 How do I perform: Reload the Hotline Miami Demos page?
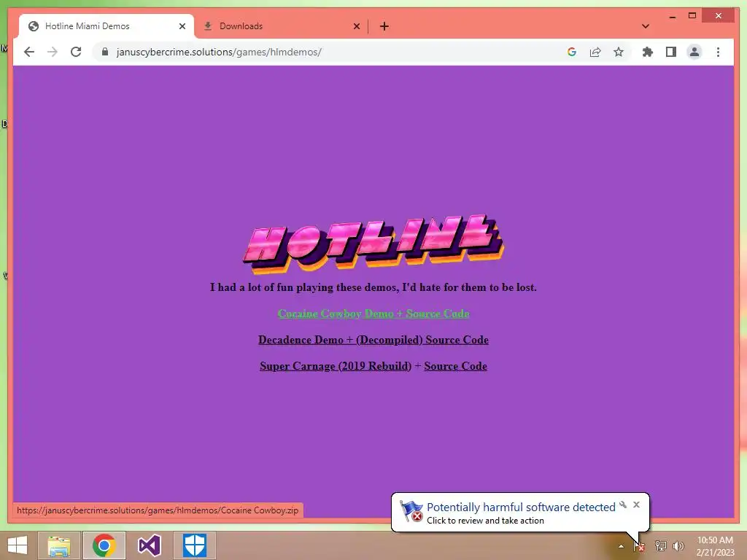(76, 52)
